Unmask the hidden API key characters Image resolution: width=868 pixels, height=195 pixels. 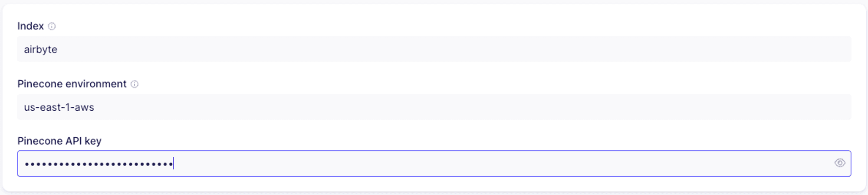coord(840,163)
